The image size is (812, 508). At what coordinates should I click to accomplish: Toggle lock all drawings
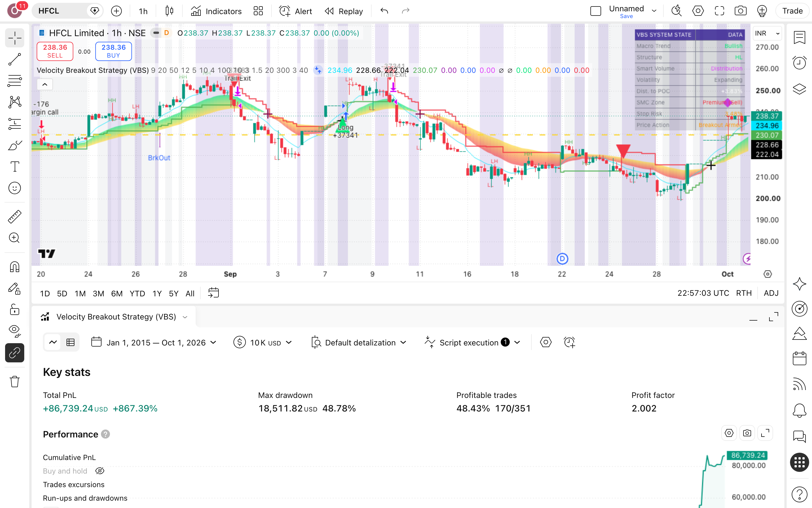tap(14, 309)
